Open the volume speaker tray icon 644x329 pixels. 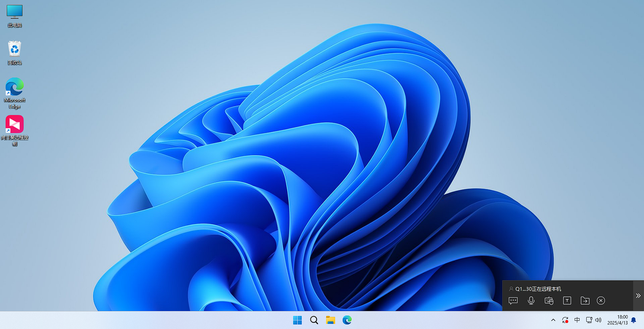[598, 320]
